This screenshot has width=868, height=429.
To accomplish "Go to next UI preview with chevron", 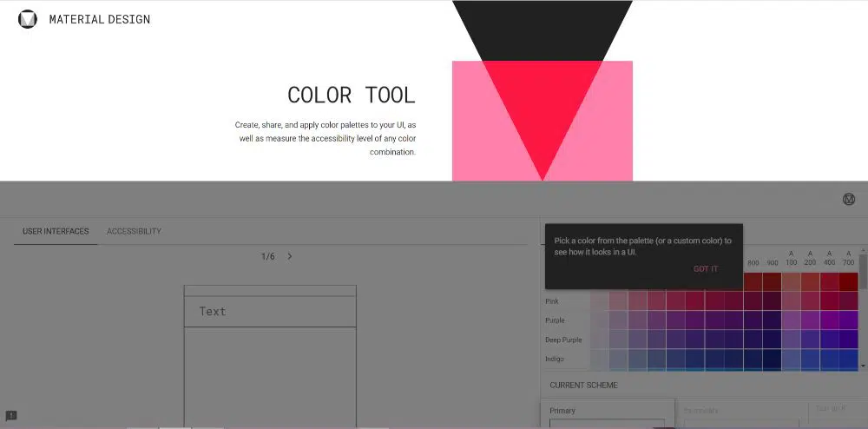I will [x=290, y=256].
